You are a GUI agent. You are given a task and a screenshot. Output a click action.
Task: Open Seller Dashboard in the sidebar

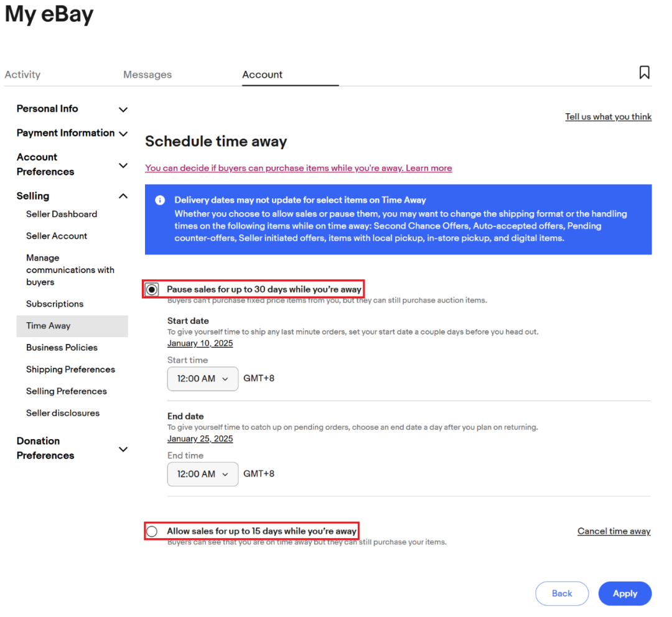pos(62,214)
